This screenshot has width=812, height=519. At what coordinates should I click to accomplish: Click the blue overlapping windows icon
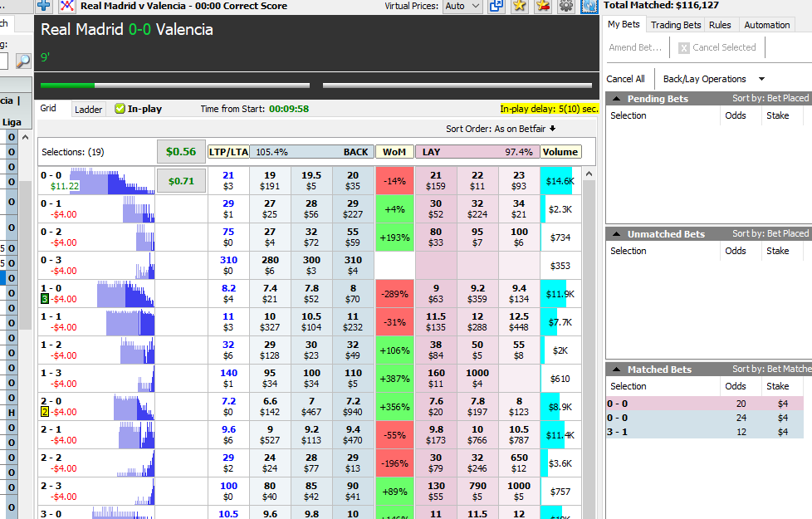pyautogui.click(x=496, y=6)
